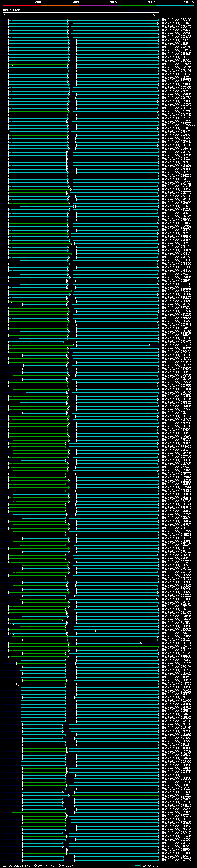Select label UniRef100_Q7XUA6
The image size is (197, 868).
(x=177, y=84)
